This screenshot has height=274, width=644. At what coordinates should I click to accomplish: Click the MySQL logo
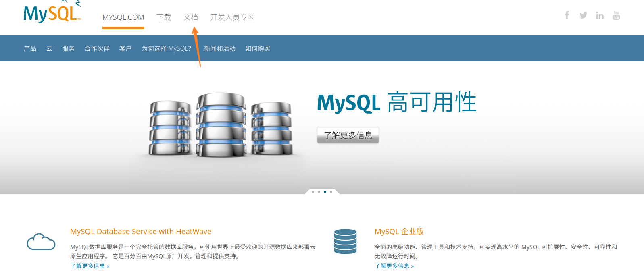pos(52,11)
